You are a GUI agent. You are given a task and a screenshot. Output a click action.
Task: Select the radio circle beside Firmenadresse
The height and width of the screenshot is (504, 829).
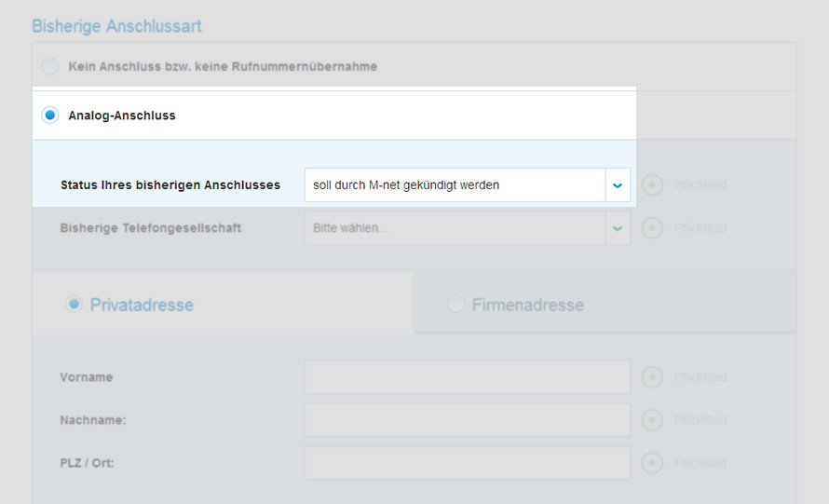pos(455,305)
